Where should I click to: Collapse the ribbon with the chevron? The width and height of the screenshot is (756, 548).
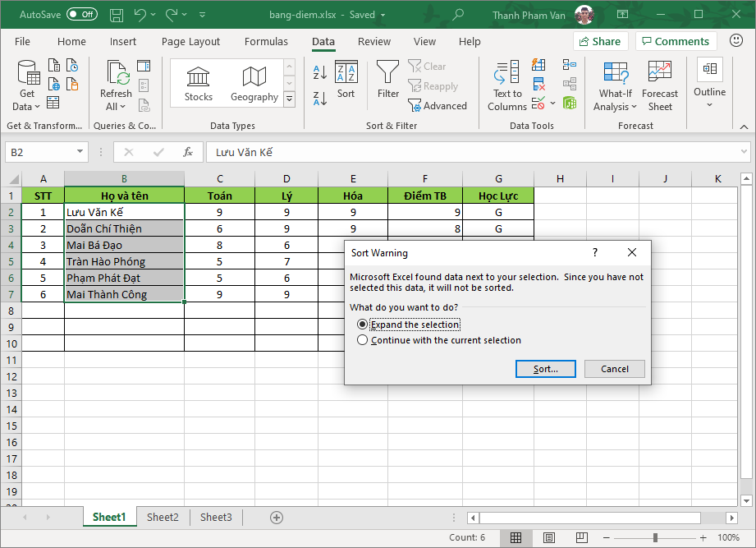pos(744,127)
